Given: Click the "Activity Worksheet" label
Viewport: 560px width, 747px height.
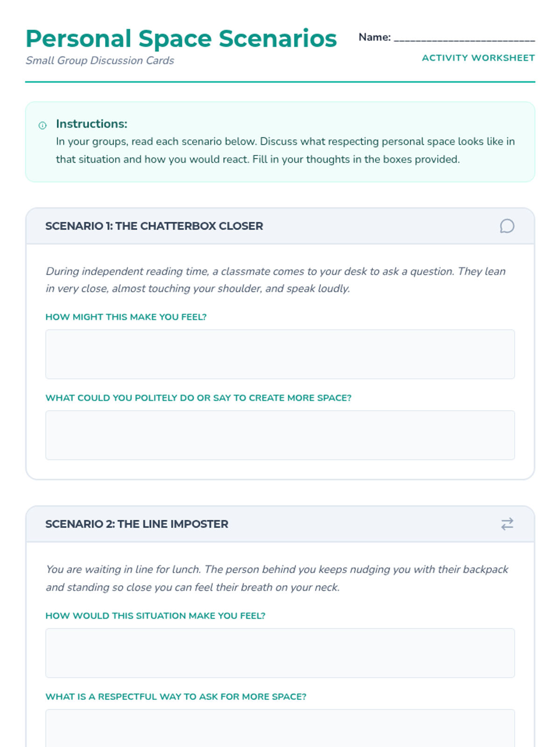Looking at the screenshot, I should pyautogui.click(x=478, y=58).
